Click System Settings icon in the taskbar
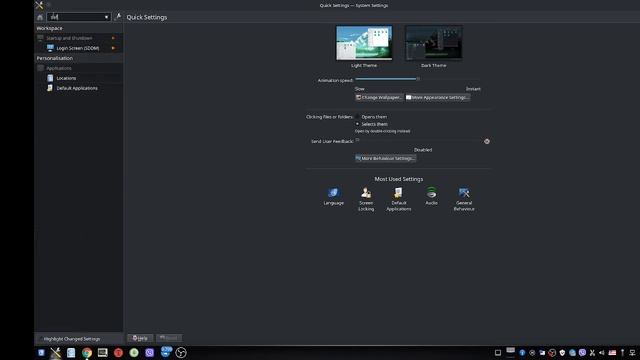Image resolution: width=640 pixels, height=360 pixels. point(56,353)
